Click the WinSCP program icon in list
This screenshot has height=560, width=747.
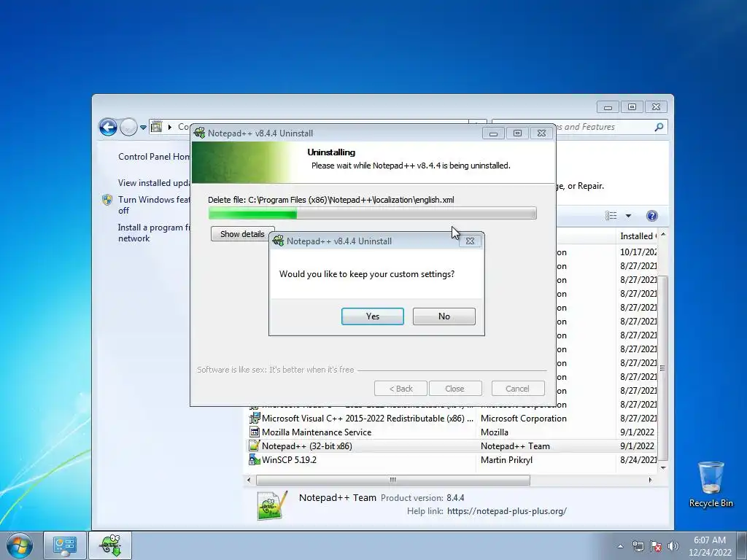[x=255, y=459]
